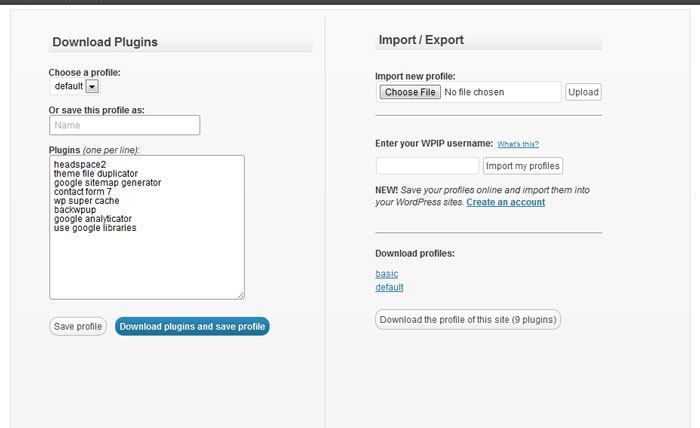Open the Choose a profile dropdown arrow
This screenshot has width=700, height=428.
pyautogui.click(x=92, y=86)
